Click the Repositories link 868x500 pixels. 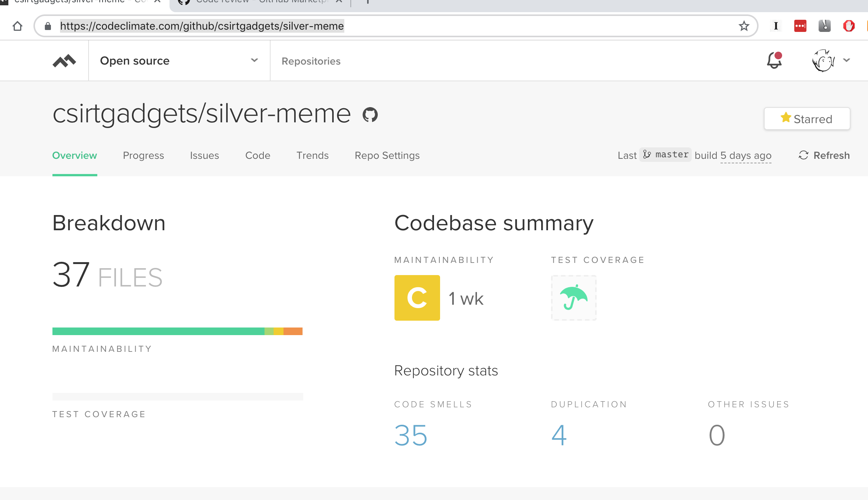(x=311, y=61)
